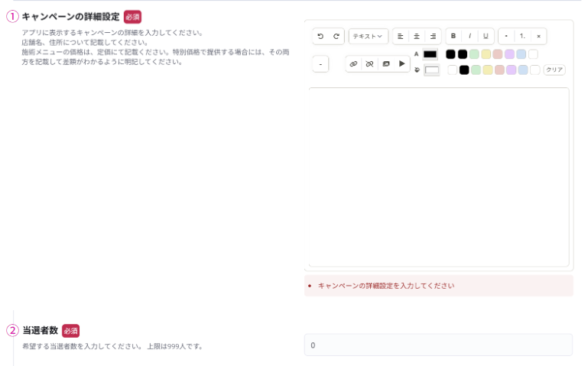Viewport: 588px width, 366px height.
Task: Toggle underline formatting
Action: (486, 36)
